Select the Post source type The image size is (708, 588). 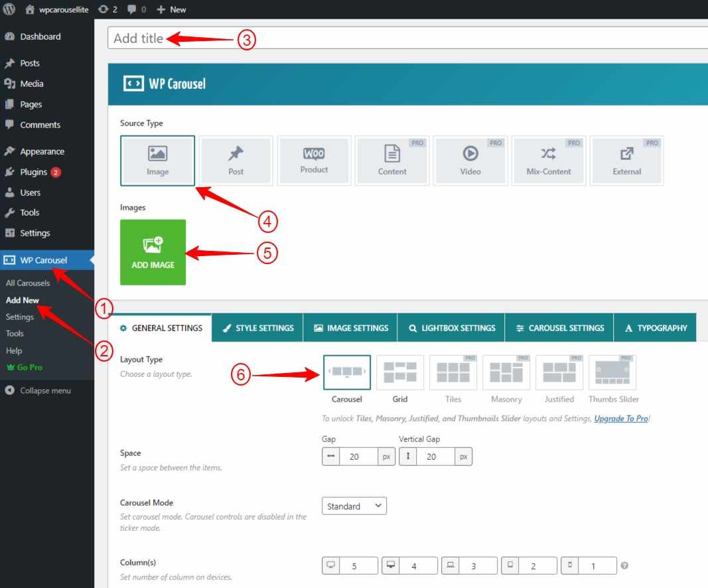coord(236,161)
